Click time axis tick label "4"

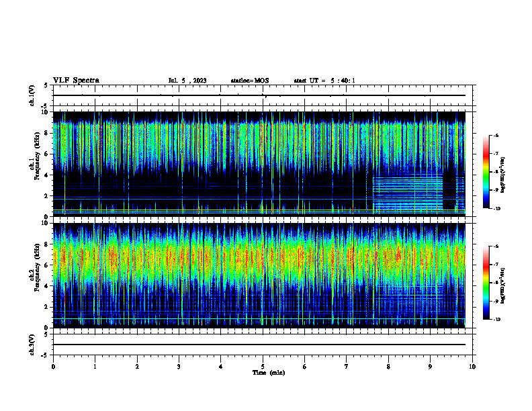[x=220, y=367]
